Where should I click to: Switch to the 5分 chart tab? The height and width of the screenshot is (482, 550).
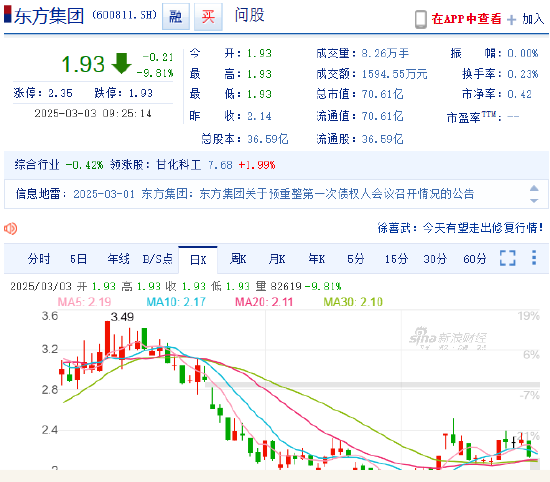356,259
